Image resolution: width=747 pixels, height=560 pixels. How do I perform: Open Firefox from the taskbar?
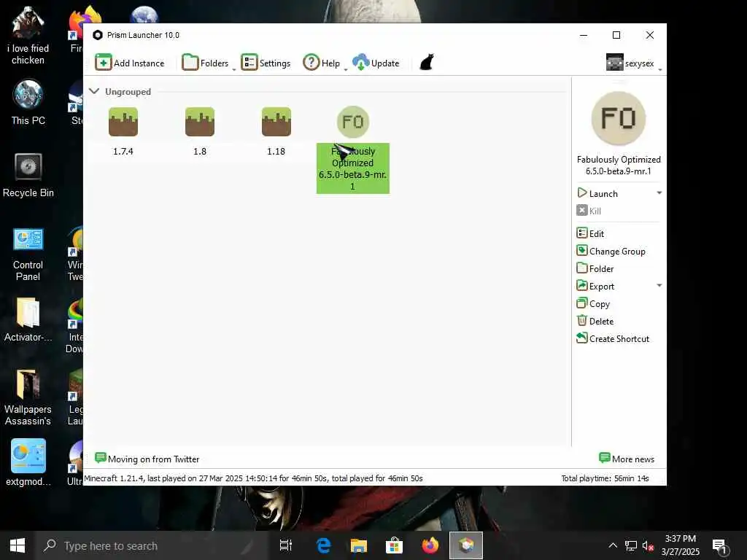[x=430, y=545]
